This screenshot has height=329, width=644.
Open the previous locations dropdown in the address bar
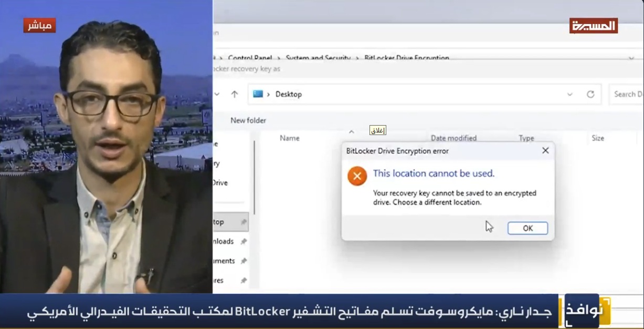(569, 95)
